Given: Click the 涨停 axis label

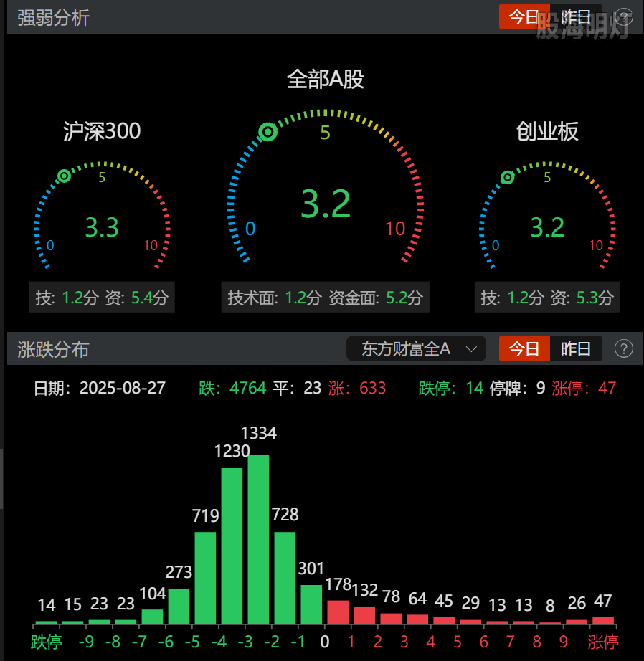Looking at the screenshot, I should (603, 642).
